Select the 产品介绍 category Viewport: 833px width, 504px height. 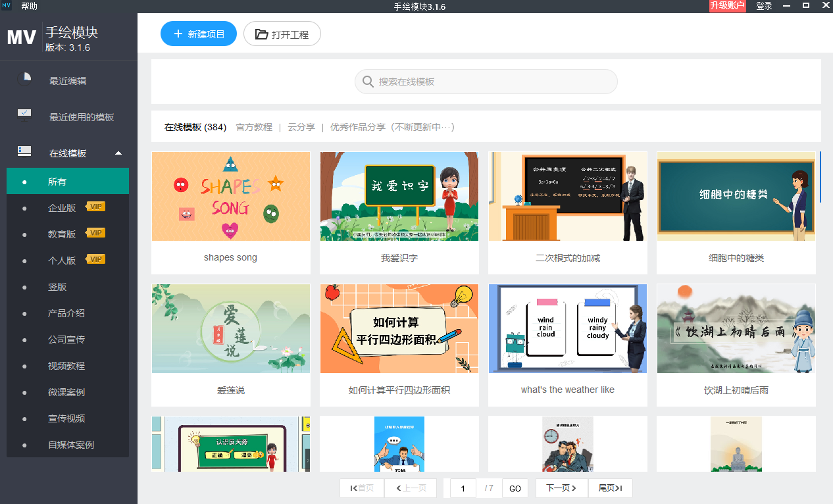(x=68, y=313)
